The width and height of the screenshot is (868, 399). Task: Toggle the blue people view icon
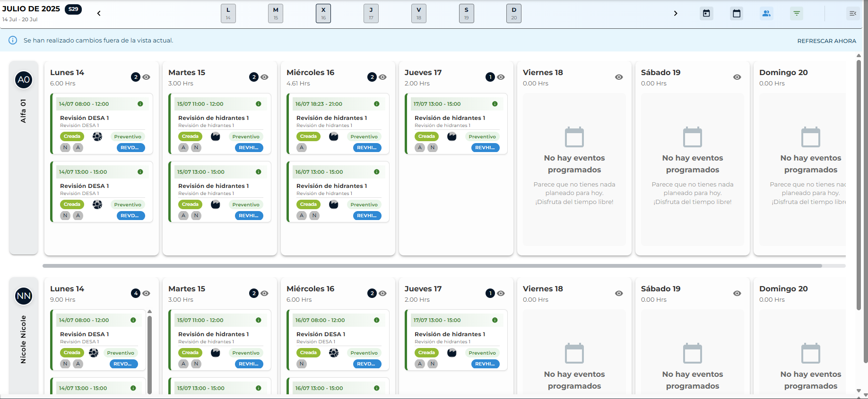(766, 13)
